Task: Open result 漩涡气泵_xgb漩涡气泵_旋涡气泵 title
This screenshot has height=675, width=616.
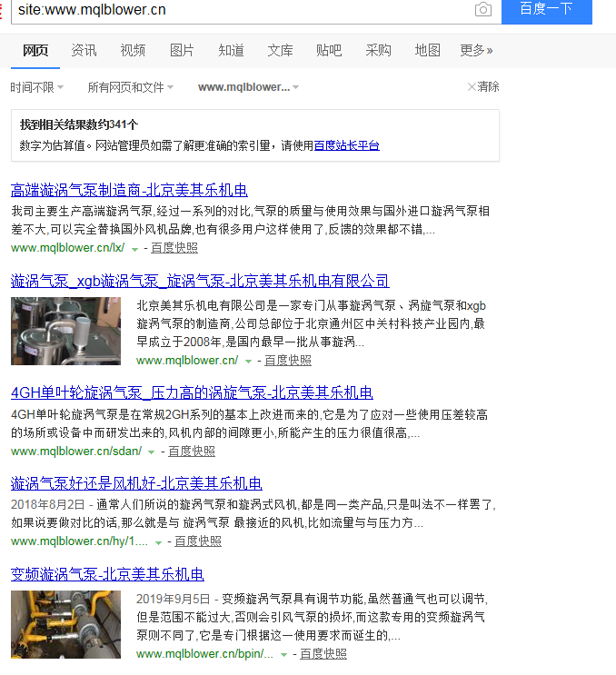Action: tap(200, 281)
